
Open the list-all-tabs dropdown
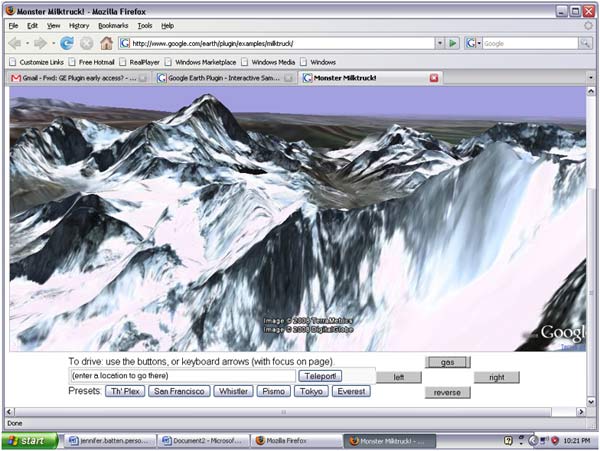point(591,78)
